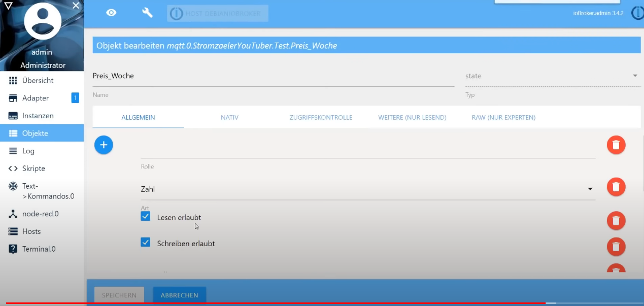644x306 pixels.
Task: Switch to the NATIV tab
Action: click(229, 117)
